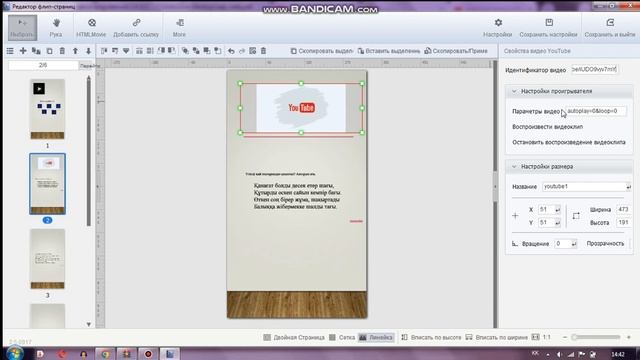Click the zoom out minus button

click(x=565, y=337)
